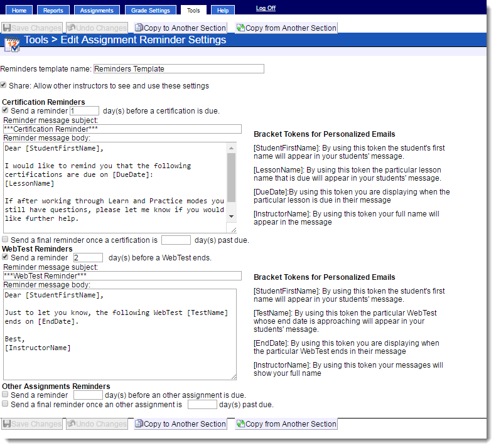
Task: Click the top Undo Changes button
Action: (x=97, y=28)
